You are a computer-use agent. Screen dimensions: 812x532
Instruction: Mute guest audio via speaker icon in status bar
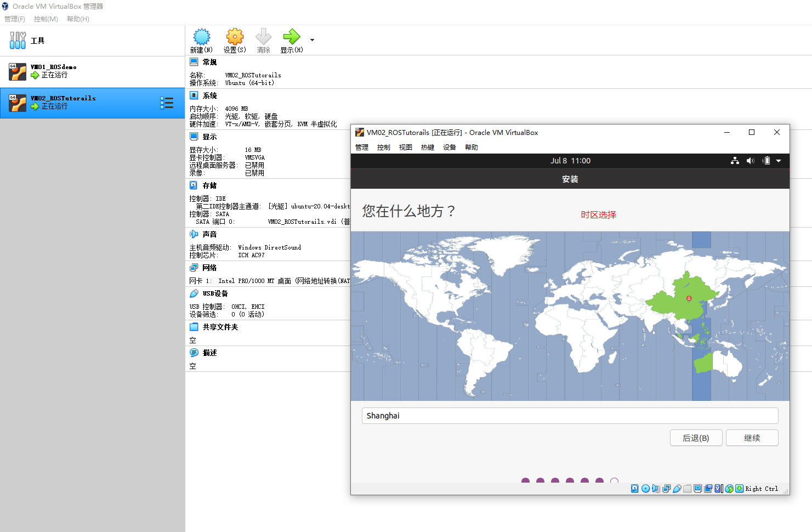coord(656,488)
